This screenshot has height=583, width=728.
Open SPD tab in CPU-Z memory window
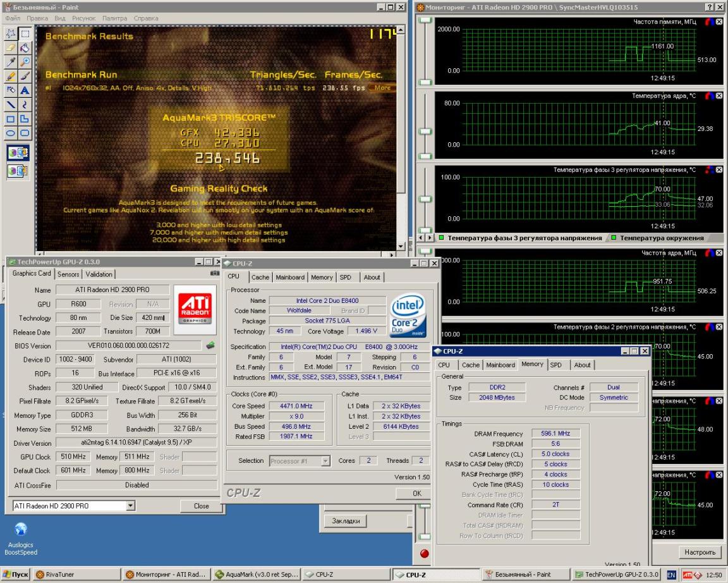tap(555, 365)
